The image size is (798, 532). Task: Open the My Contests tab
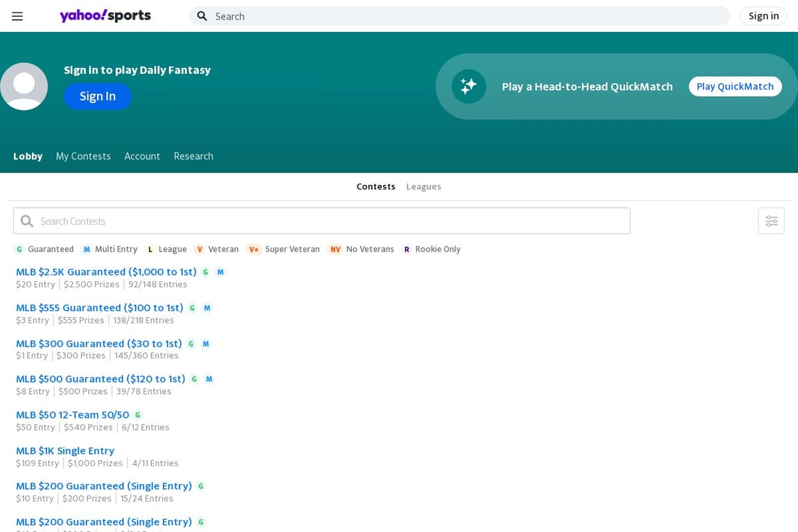83,157
